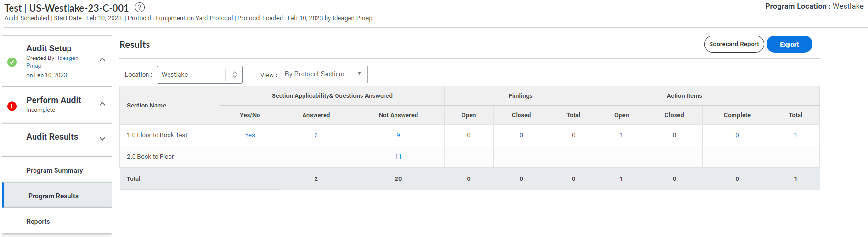Click Not Answered count 9 link
The width and height of the screenshot is (868, 237).
click(398, 135)
